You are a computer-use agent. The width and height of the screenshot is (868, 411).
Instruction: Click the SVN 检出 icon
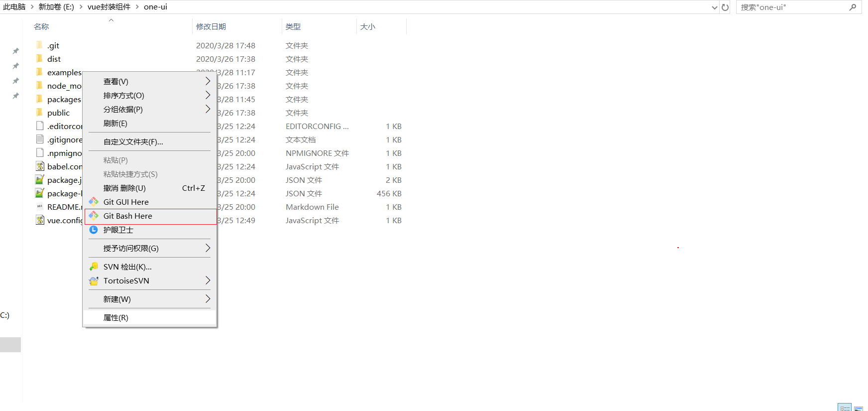(94, 267)
